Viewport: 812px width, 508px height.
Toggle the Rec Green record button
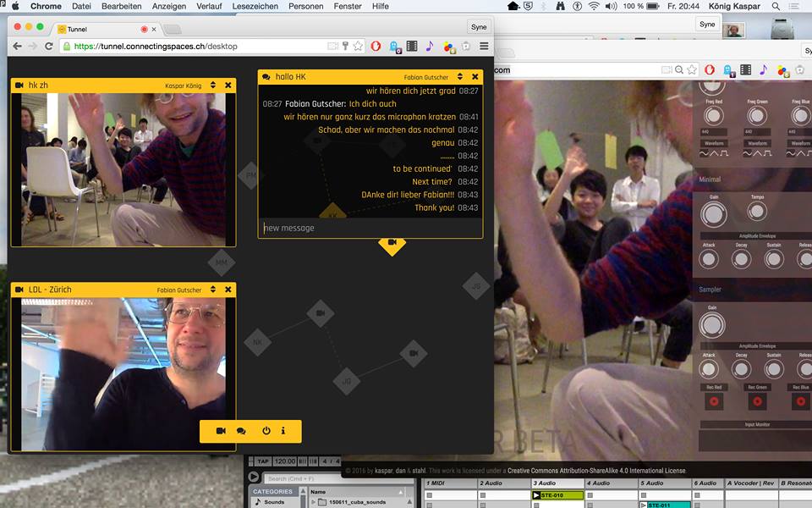(757, 401)
